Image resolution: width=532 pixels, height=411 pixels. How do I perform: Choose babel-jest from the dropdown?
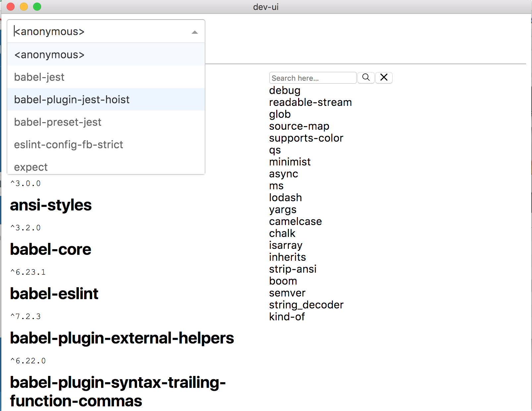pos(106,77)
